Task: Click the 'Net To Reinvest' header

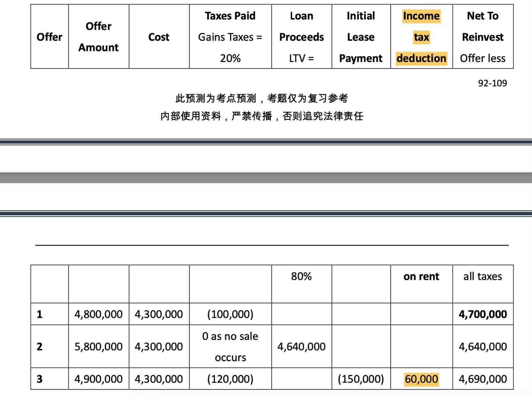Action: [x=483, y=26]
